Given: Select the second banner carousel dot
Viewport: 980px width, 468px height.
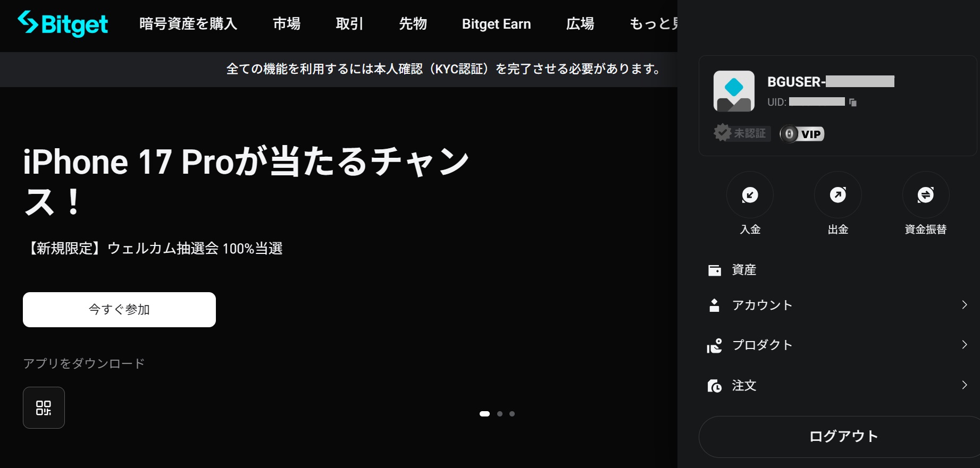Looking at the screenshot, I should click(500, 414).
